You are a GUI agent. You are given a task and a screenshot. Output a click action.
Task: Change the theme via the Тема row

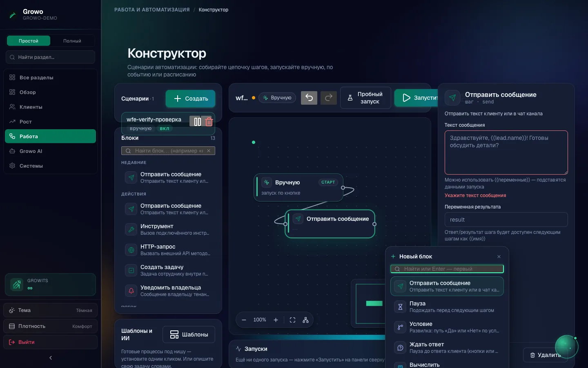pyautogui.click(x=51, y=310)
